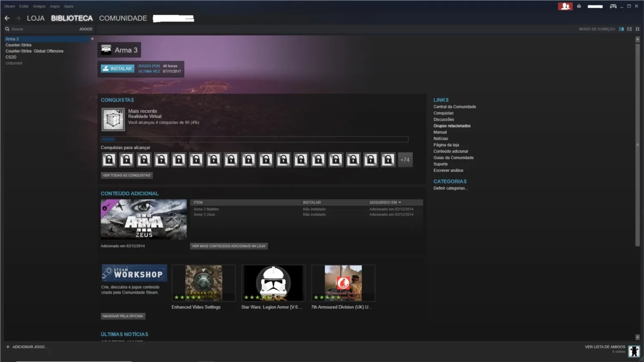Switch to the BIBLIOTECA tab

pyautogui.click(x=72, y=18)
